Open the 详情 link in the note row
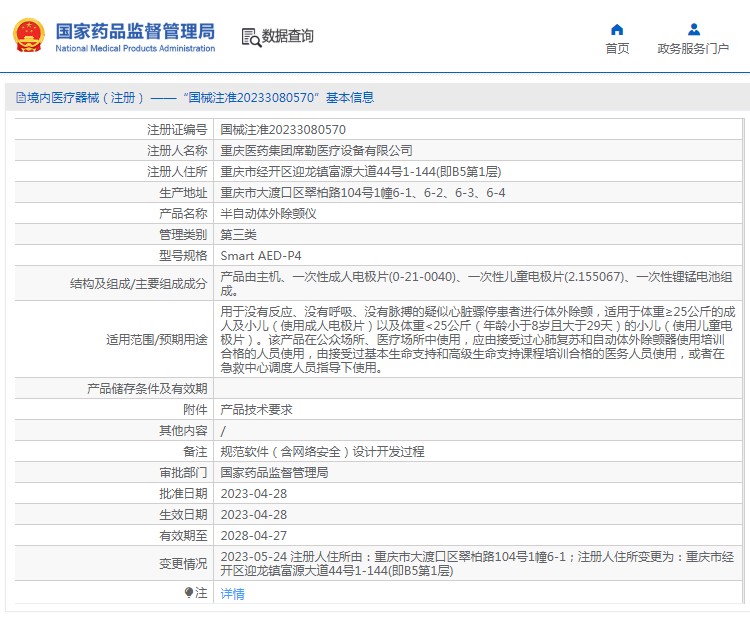The height and width of the screenshot is (617, 750). tap(232, 594)
